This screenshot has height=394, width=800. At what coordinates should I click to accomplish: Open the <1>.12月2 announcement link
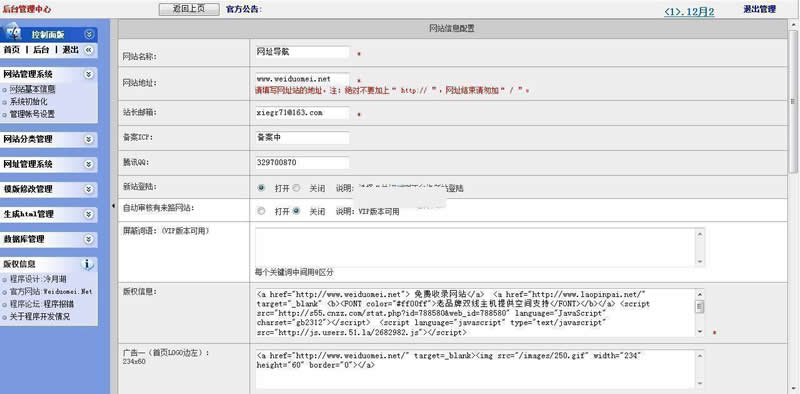pos(689,12)
